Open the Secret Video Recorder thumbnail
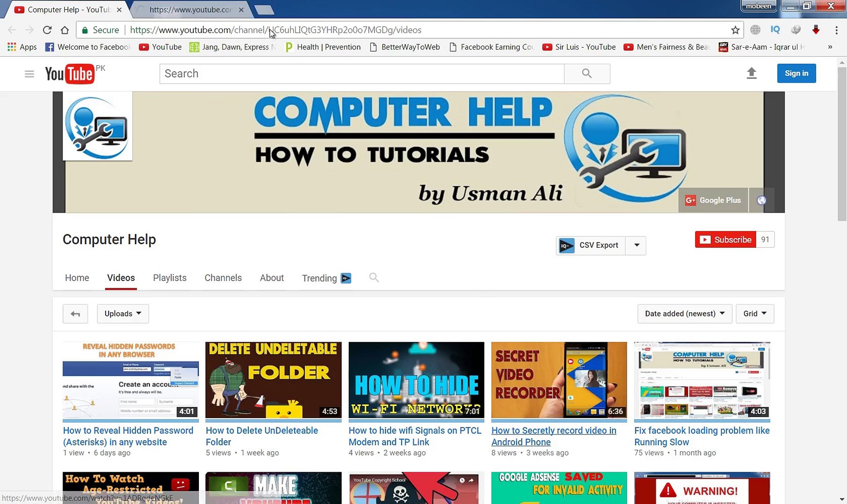Image resolution: width=847 pixels, height=504 pixels. tap(558, 380)
